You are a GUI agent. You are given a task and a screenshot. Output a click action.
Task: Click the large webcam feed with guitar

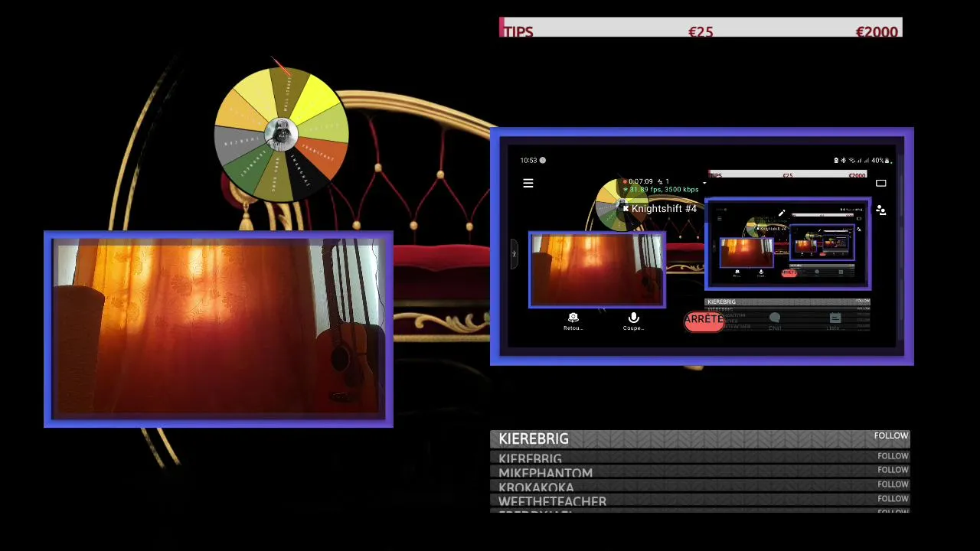tap(218, 329)
